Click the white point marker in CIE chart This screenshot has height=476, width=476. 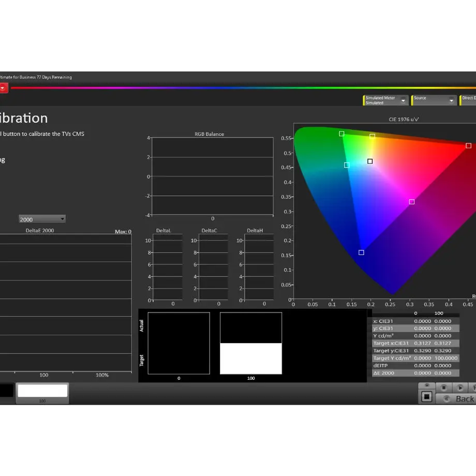(x=370, y=161)
